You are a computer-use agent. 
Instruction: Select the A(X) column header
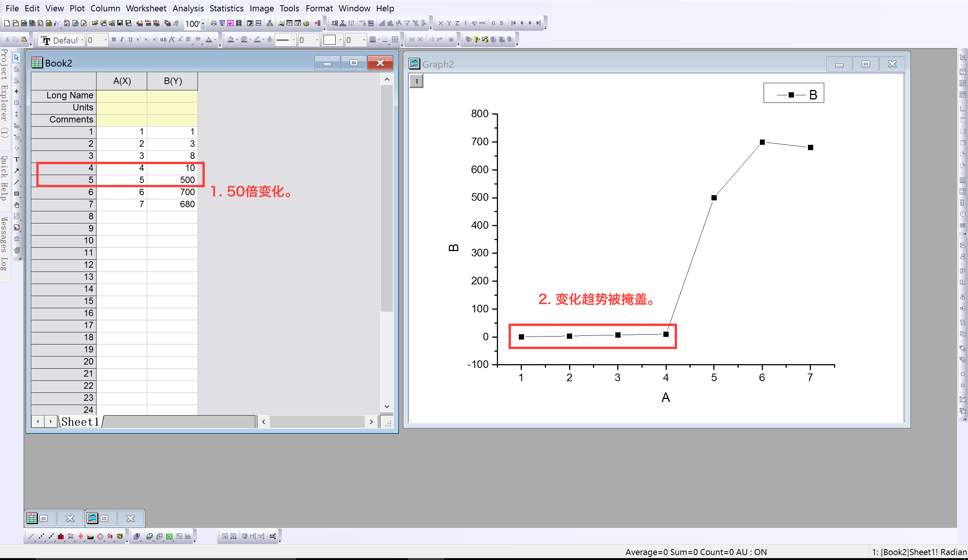122,81
